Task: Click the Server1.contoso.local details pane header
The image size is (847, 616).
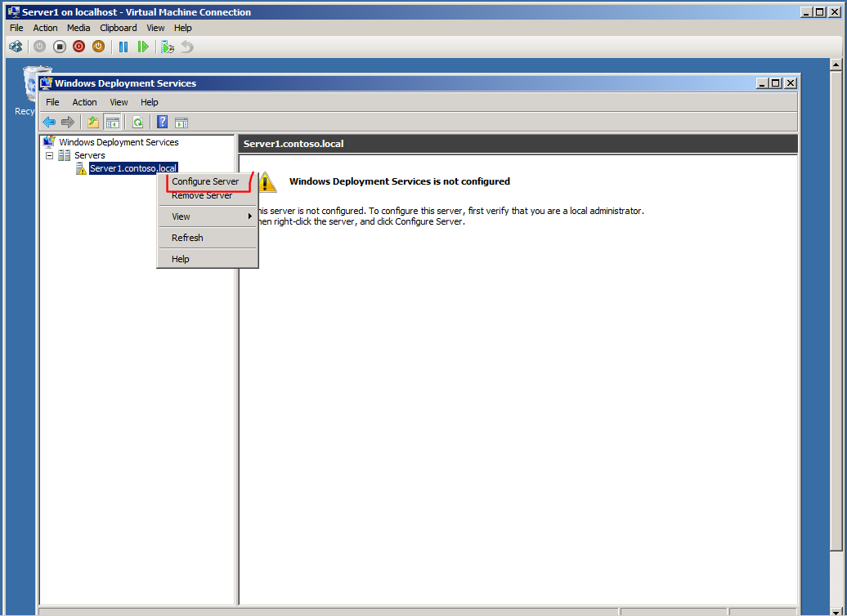Action: tap(518, 144)
